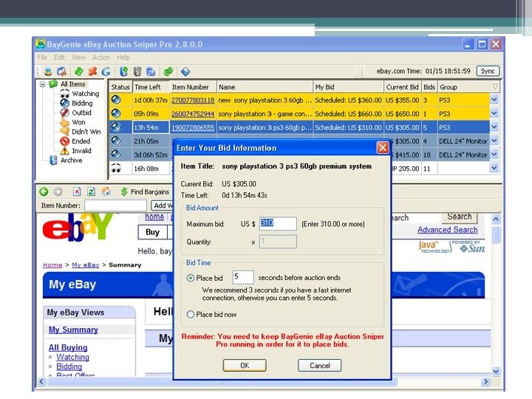
Task: Select Invalid in the items tree
Action: (x=81, y=151)
